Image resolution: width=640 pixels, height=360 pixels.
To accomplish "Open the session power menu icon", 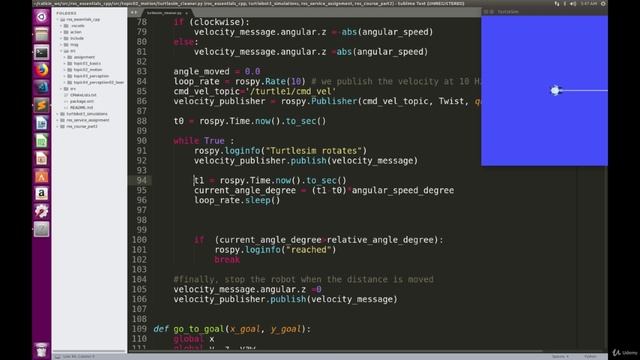I will point(603,4).
